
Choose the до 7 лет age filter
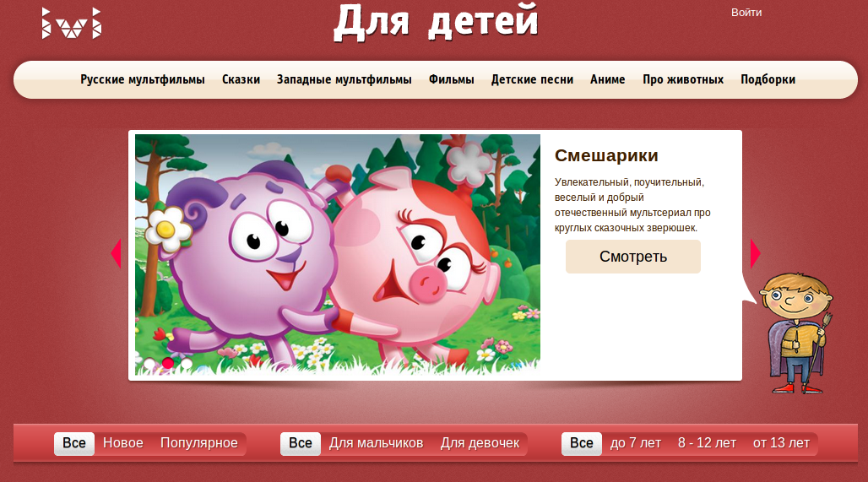point(636,443)
